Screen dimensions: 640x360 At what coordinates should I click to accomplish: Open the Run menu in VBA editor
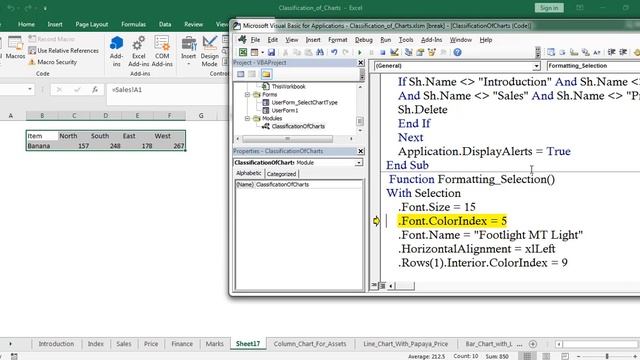click(x=385, y=40)
